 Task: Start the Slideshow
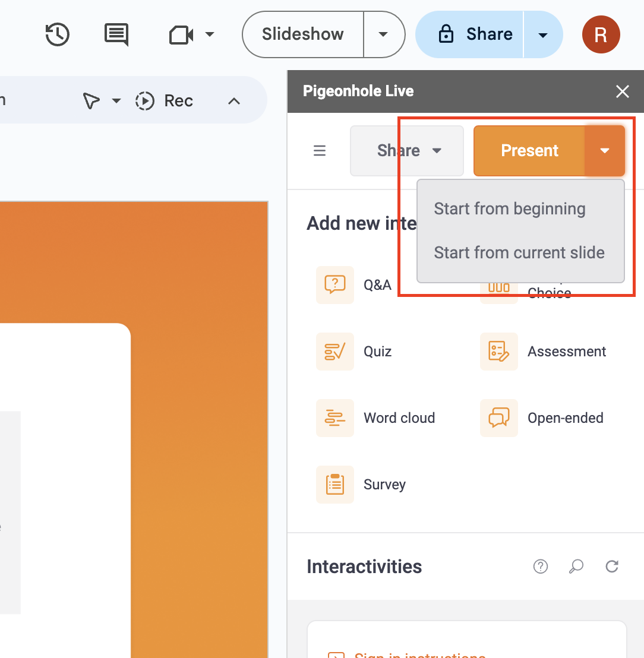302,34
